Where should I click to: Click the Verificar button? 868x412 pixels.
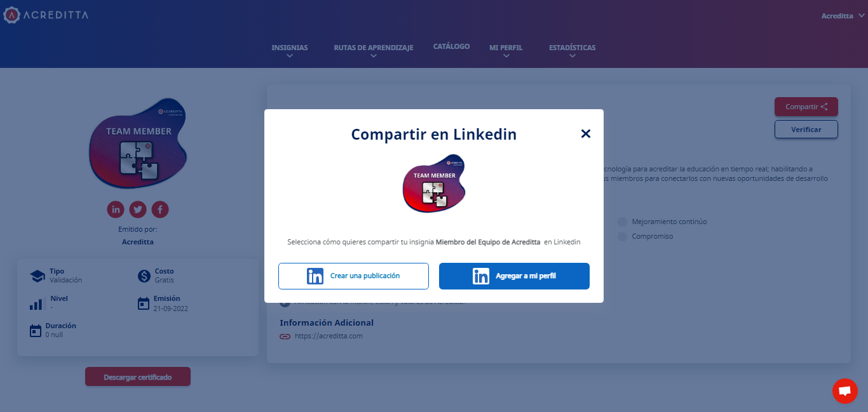click(806, 129)
